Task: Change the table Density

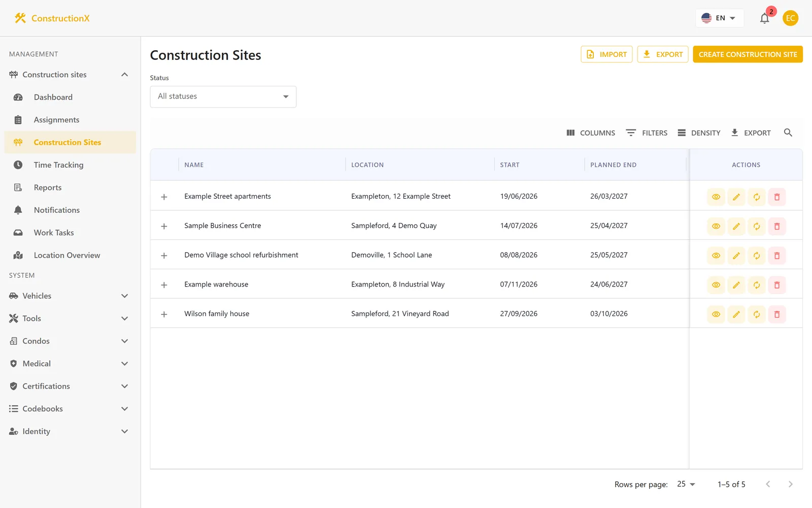Action: tap(699, 133)
